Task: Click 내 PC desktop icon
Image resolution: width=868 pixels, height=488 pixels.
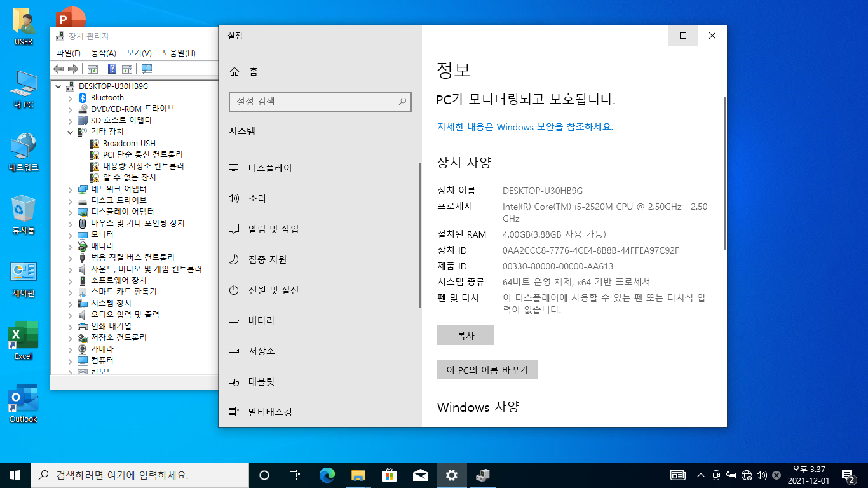Action: click(x=24, y=89)
